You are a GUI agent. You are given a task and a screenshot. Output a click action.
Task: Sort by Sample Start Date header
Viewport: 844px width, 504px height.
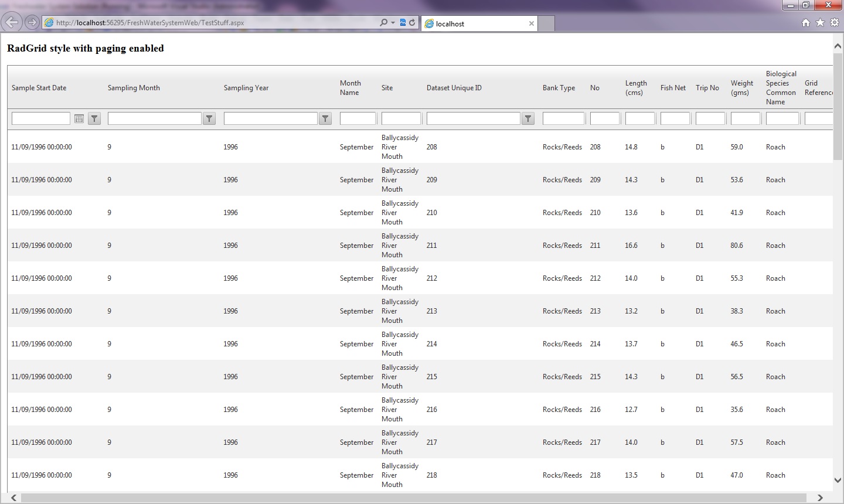tap(39, 88)
